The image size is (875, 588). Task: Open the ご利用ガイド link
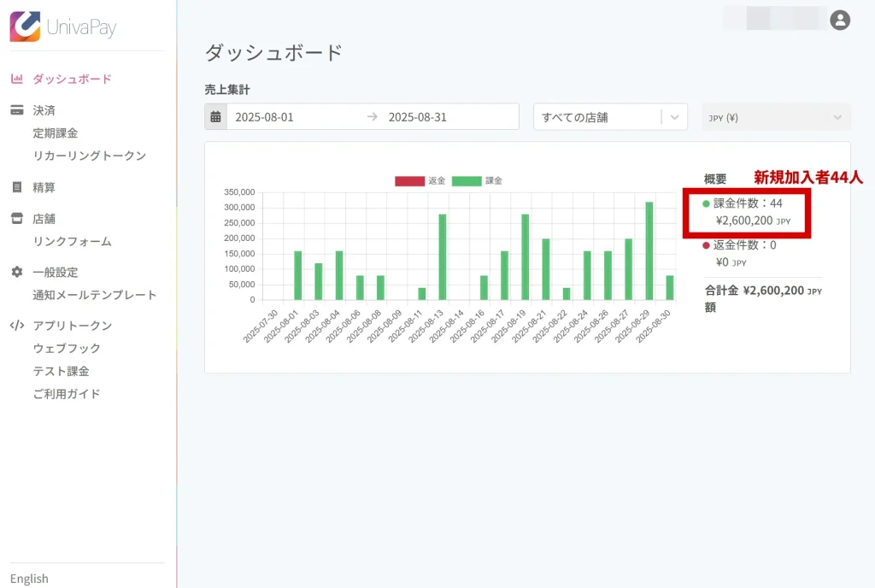67,394
